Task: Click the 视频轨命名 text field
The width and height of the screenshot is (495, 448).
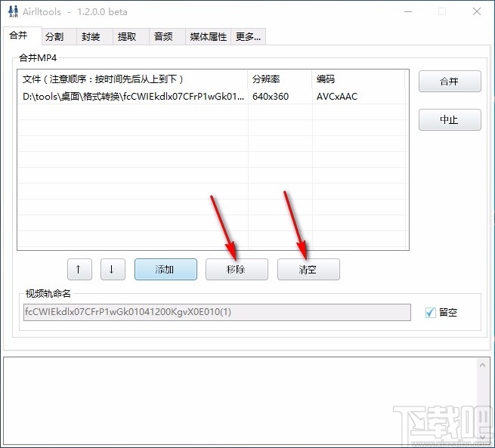Action: pyautogui.click(x=217, y=312)
